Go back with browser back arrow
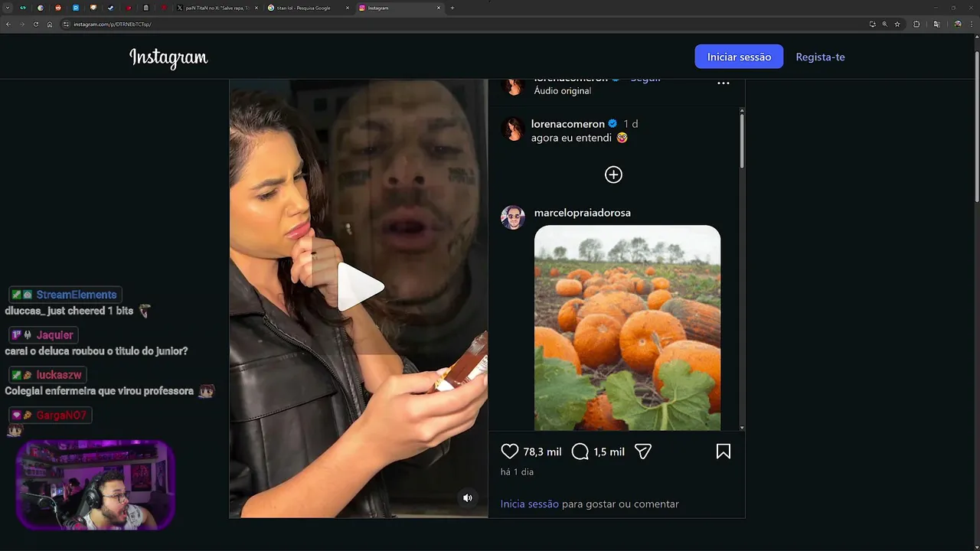 [8, 24]
